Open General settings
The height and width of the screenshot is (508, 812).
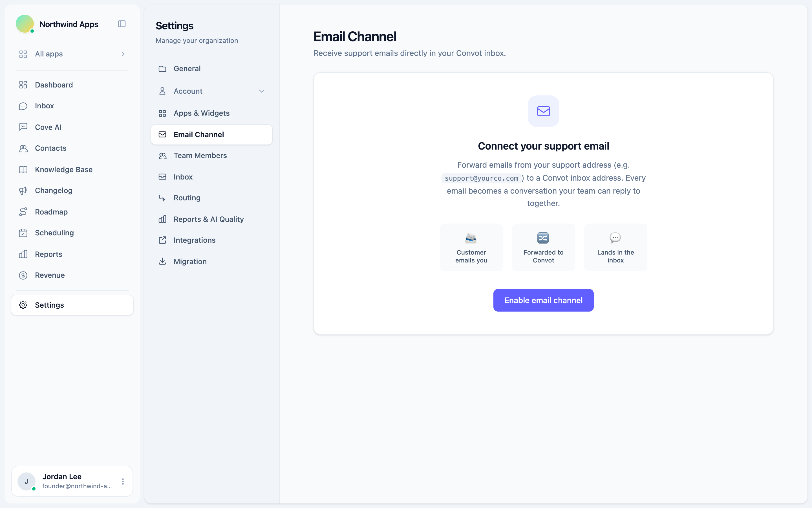(212, 69)
